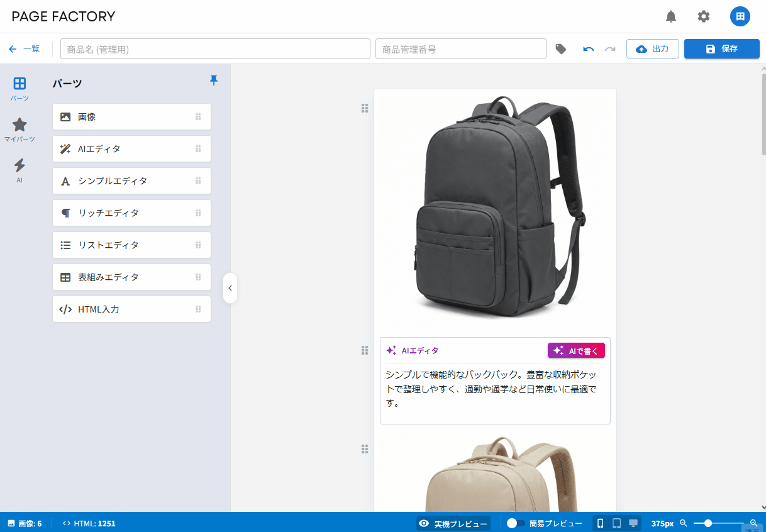Click the redo arrow icon
The image size is (766, 532).
[x=609, y=48]
